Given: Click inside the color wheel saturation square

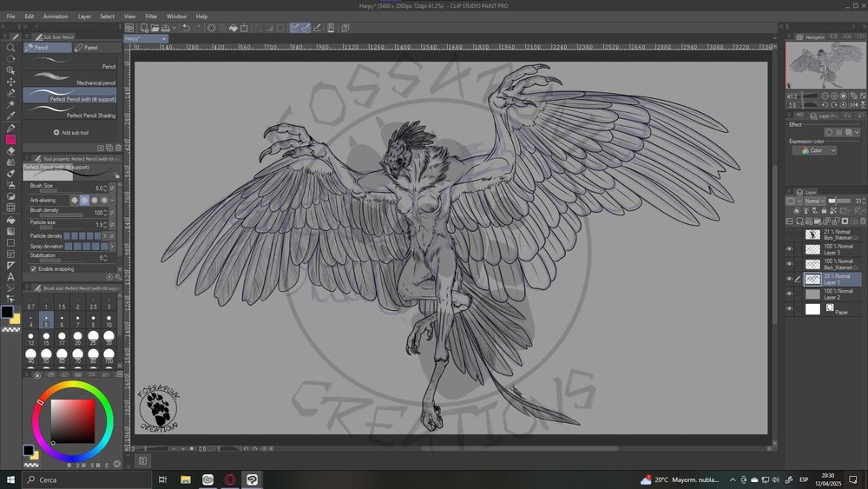Looking at the screenshot, I should 73,421.
